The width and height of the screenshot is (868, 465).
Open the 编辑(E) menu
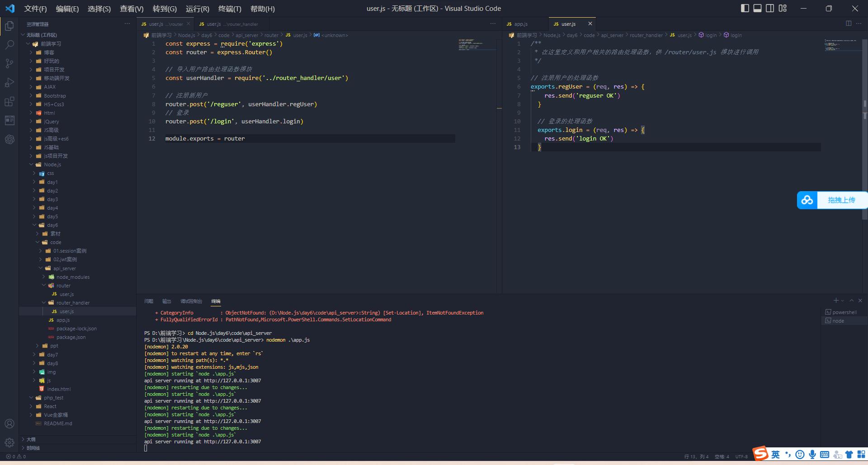pyautogui.click(x=67, y=9)
